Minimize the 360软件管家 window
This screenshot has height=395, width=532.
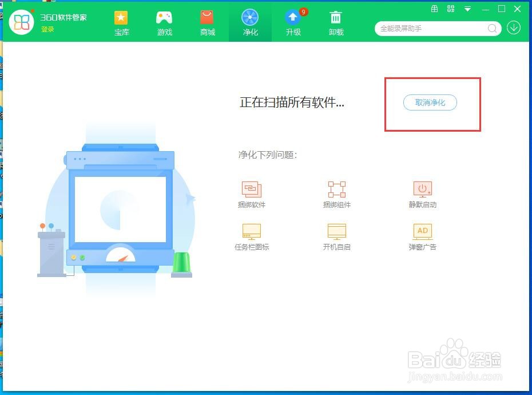486,10
